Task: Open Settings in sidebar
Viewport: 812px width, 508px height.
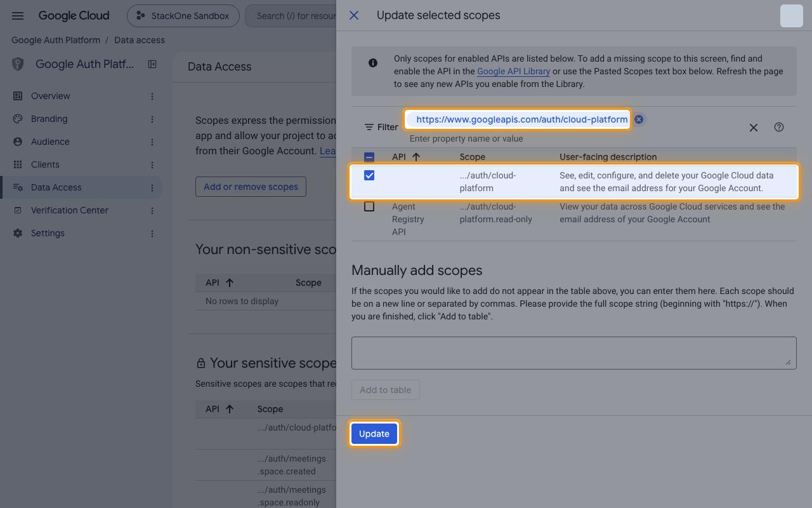Action: coord(48,233)
